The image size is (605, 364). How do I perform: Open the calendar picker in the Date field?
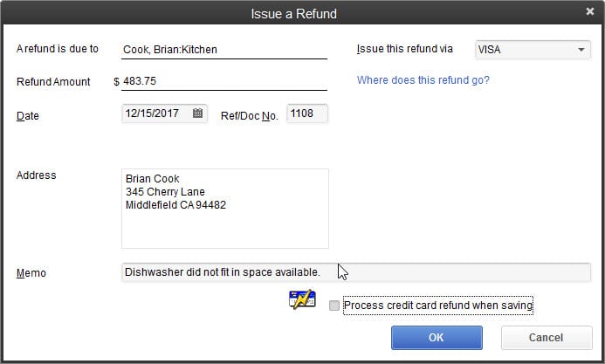197,113
